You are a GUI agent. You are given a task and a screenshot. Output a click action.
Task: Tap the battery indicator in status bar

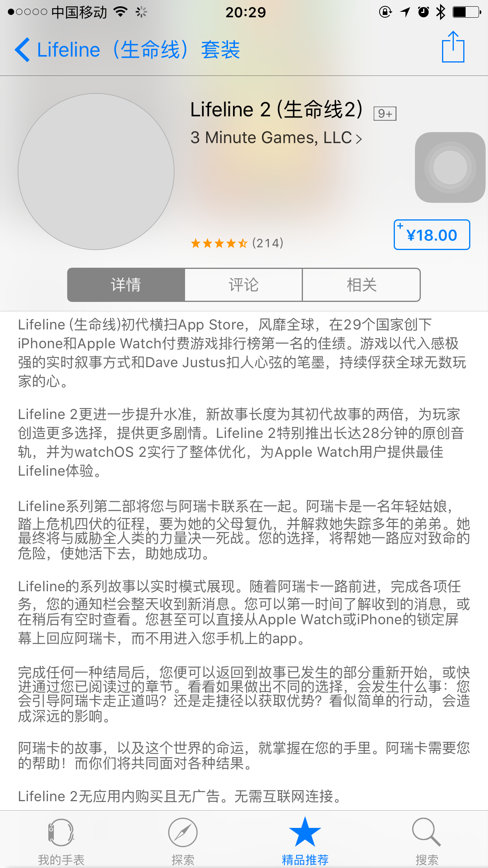pyautogui.click(x=467, y=12)
